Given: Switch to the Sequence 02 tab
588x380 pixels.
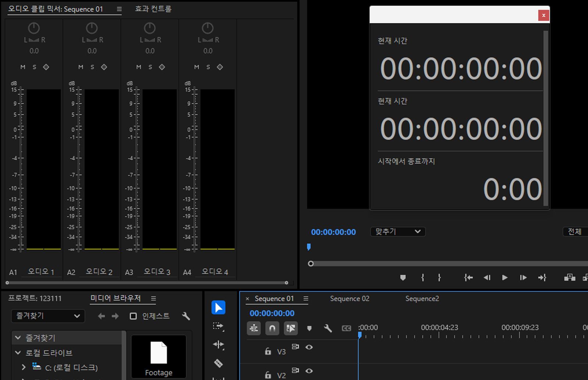Looking at the screenshot, I should pyautogui.click(x=349, y=299).
